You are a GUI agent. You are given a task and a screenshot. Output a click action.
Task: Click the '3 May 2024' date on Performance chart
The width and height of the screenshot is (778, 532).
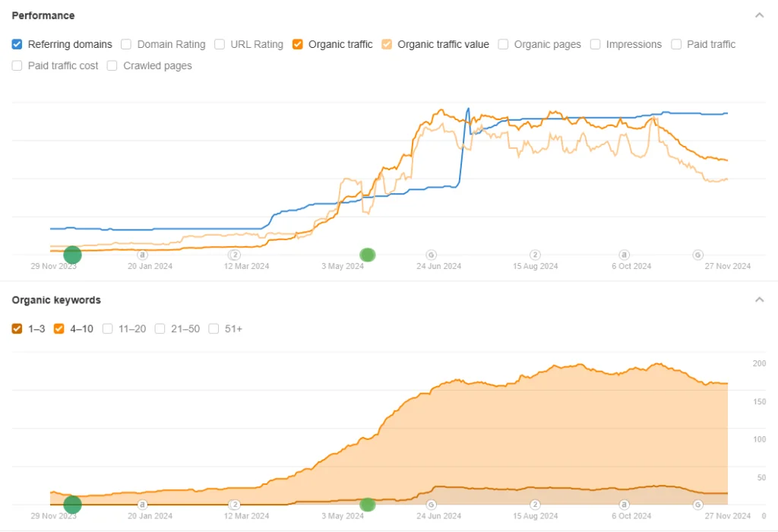[343, 266]
